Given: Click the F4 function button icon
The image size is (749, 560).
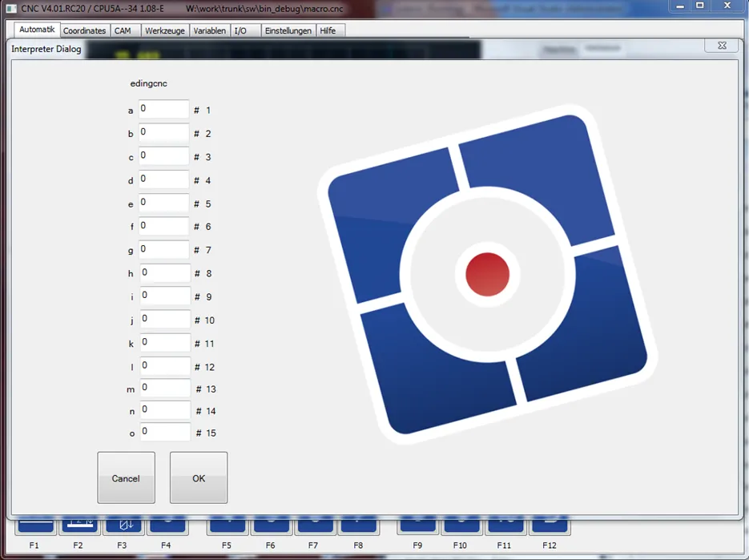Looking at the screenshot, I should pyautogui.click(x=167, y=526).
